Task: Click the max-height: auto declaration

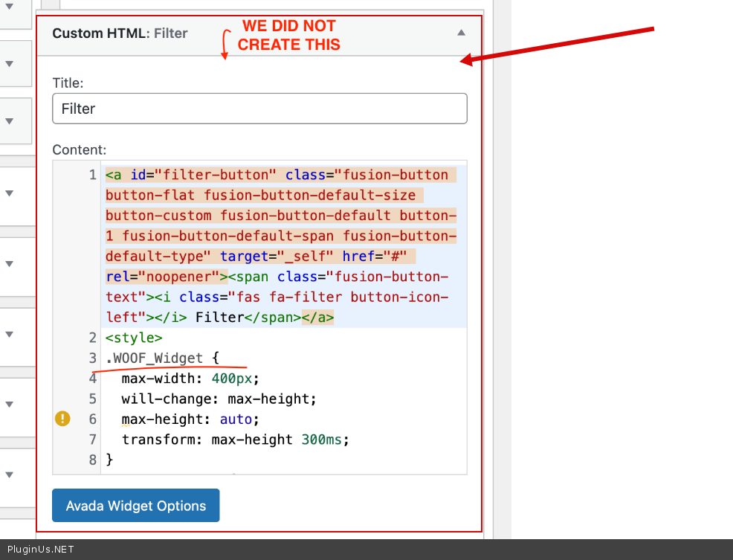Action: click(190, 419)
